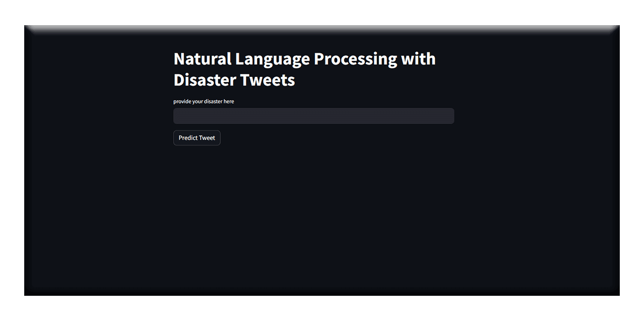Image resolution: width=644 pixels, height=328 pixels.
Task: Click the word "Predict" on the button
Action: (x=188, y=138)
